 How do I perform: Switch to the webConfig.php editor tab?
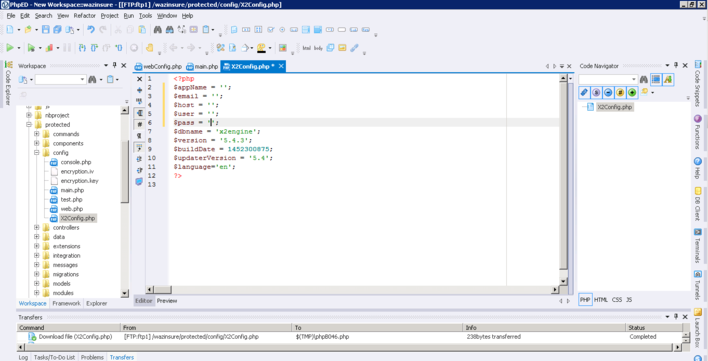click(158, 67)
